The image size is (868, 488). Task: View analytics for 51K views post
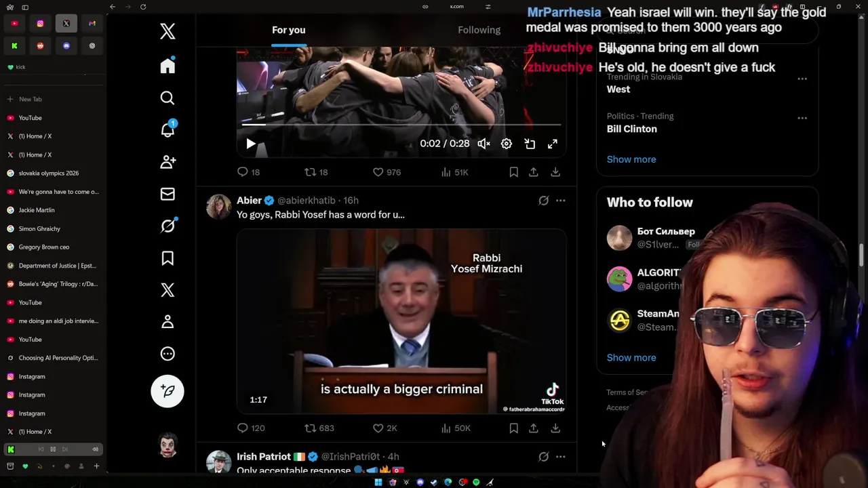[454, 172]
